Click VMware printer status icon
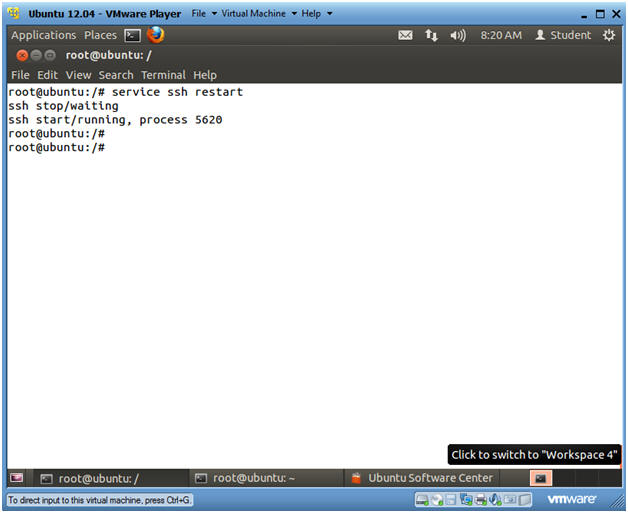Screen dimensions: 628x513 click(x=481, y=499)
